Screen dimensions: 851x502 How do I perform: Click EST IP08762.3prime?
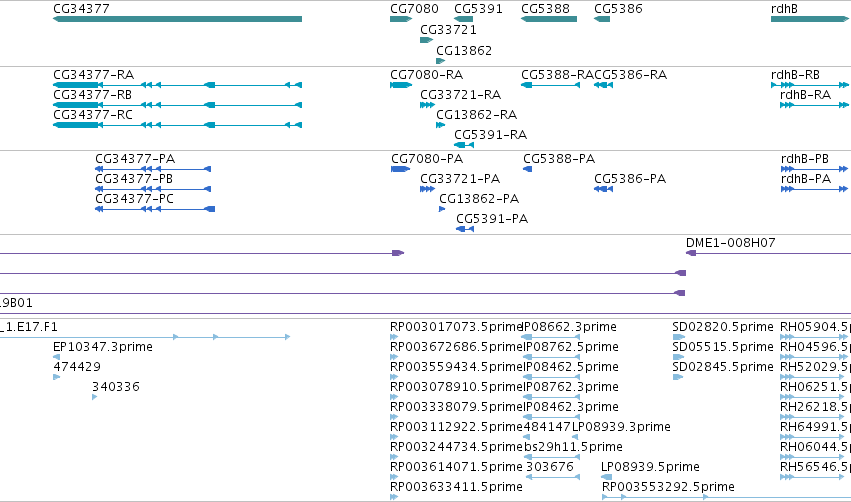(x=552, y=397)
